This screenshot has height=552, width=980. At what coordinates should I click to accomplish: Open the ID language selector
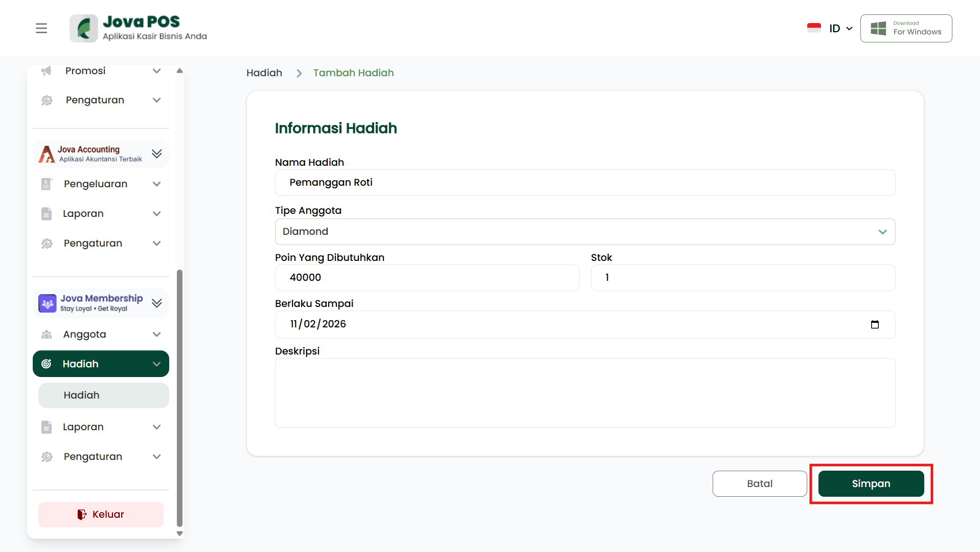(840, 29)
